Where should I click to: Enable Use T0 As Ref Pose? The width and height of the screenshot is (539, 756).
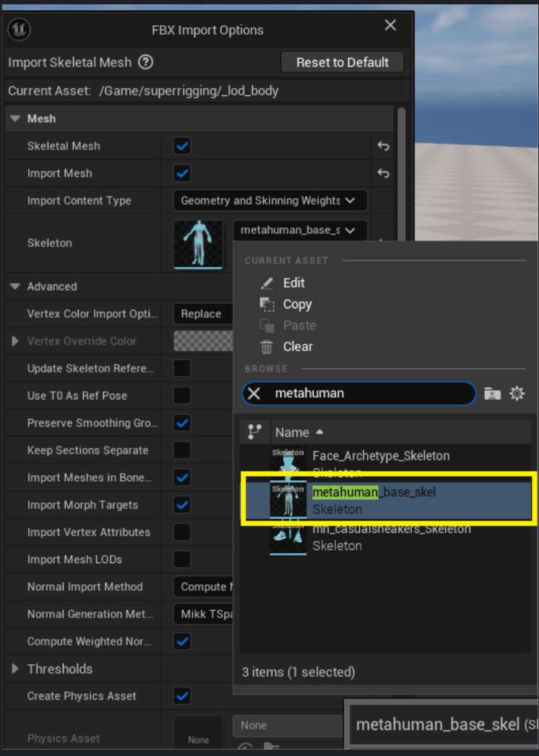click(x=182, y=396)
